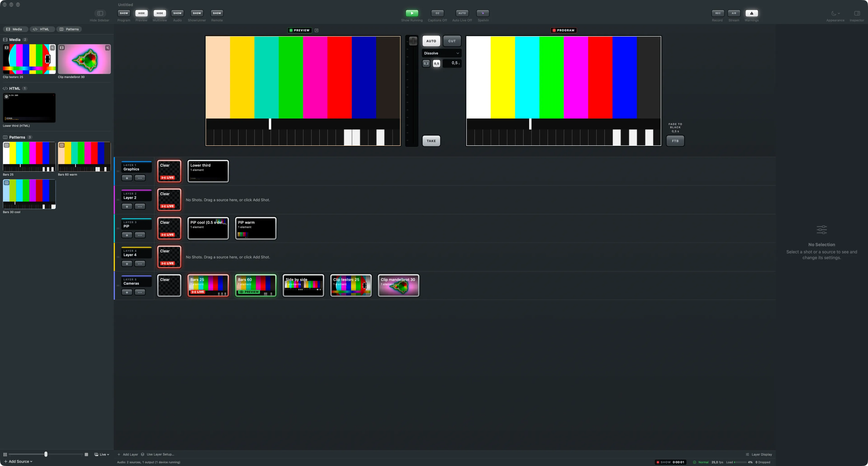
Task: Open the Add Source dropdown
Action: [x=18, y=462]
